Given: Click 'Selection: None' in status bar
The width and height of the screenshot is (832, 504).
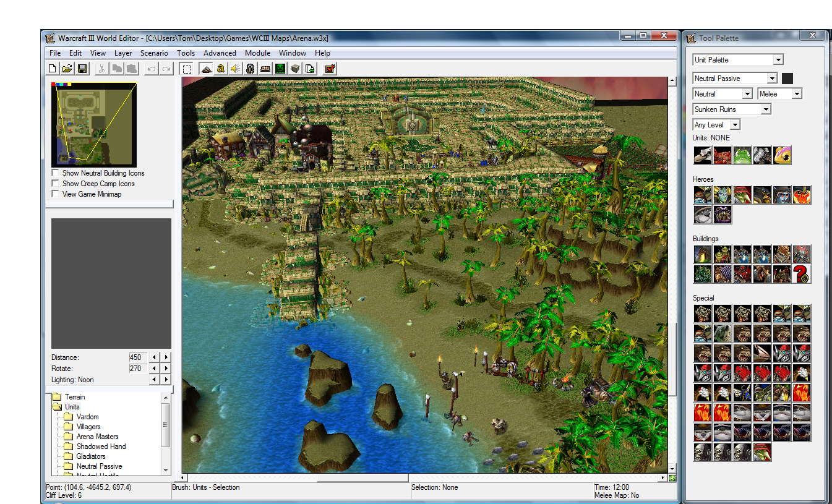Looking at the screenshot, I should pos(435,487).
